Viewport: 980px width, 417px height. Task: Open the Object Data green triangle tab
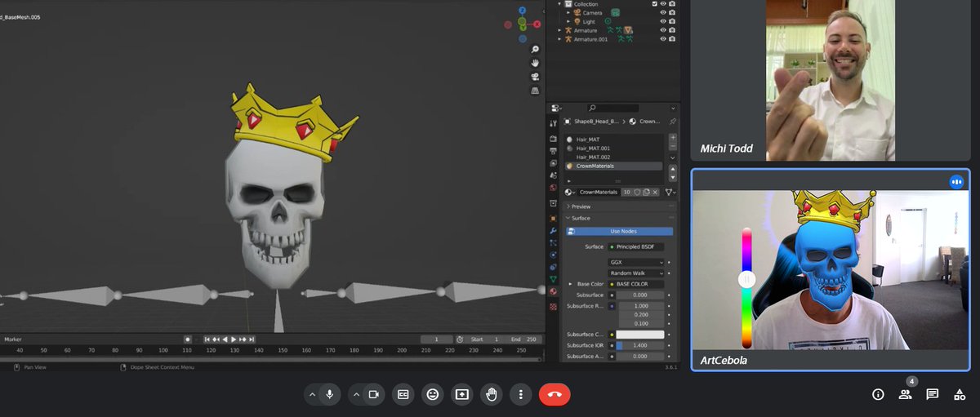[x=554, y=278]
